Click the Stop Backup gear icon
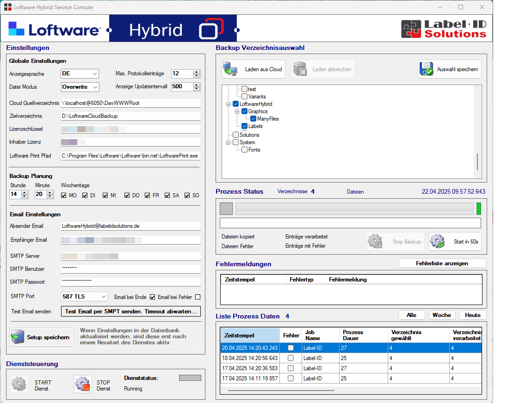 point(375,241)
